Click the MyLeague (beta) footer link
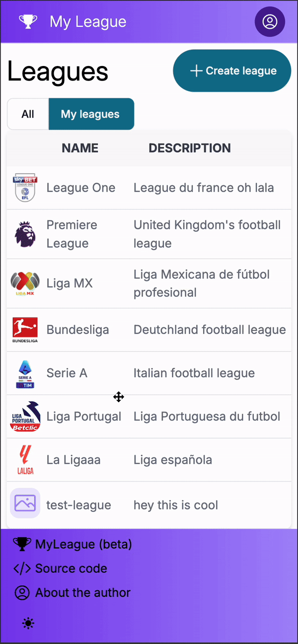298x644 pixels. (x=73, y=544)
